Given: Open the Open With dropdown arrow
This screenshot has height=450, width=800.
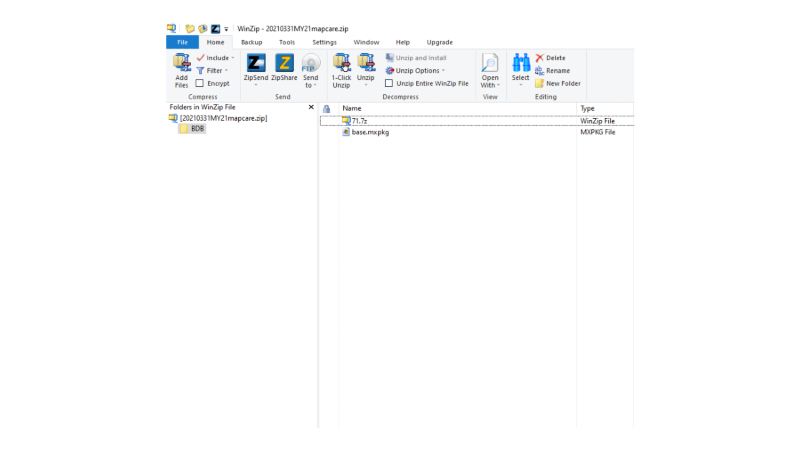Looking at the screenshot, I should [x=498, y=85].
